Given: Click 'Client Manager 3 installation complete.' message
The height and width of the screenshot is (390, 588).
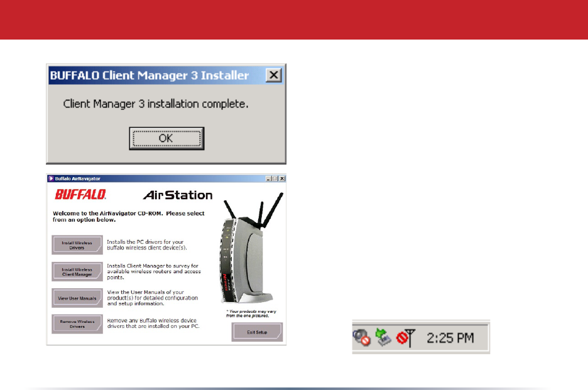Looking at the screenshot, I should tap(156, 104).
